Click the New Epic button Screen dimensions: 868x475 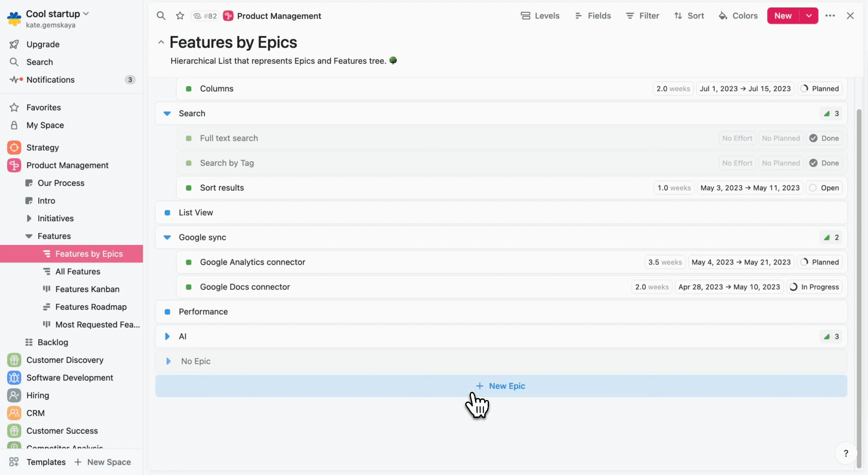click(x=500, y=386)
